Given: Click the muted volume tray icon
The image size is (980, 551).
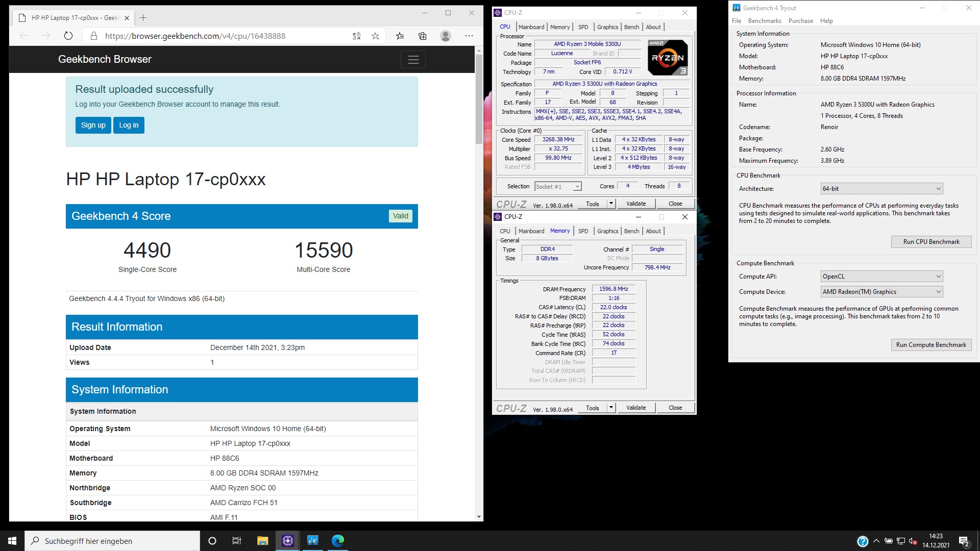Looking at the screenshot, I should (913, 541).
